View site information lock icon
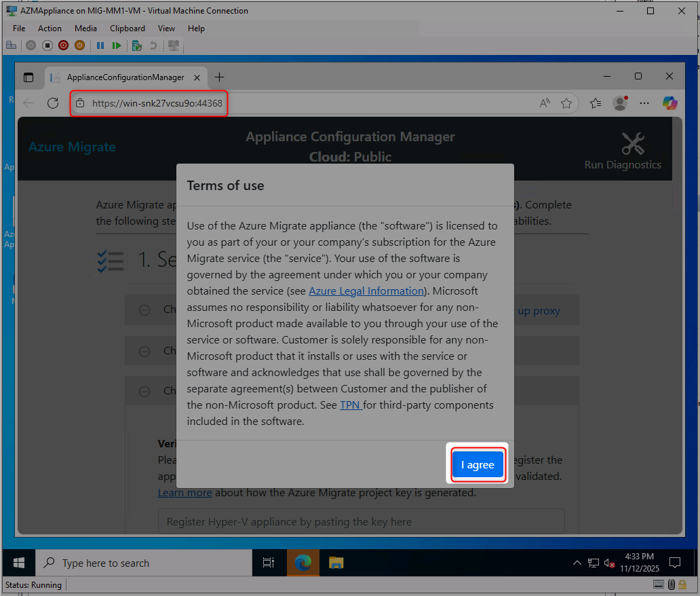700x596 pixels. 80,103
